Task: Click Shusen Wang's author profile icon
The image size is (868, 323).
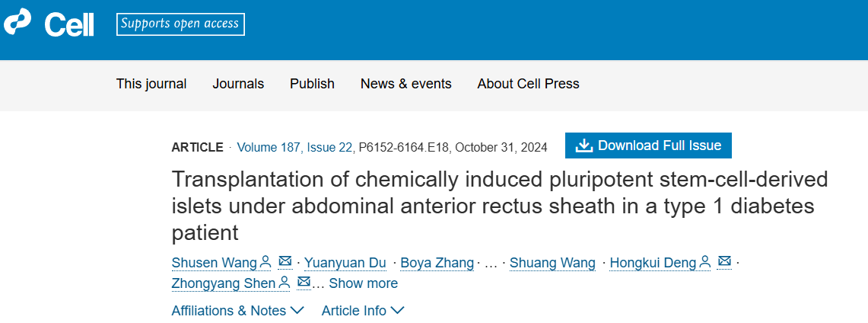Action: point(265,262)
